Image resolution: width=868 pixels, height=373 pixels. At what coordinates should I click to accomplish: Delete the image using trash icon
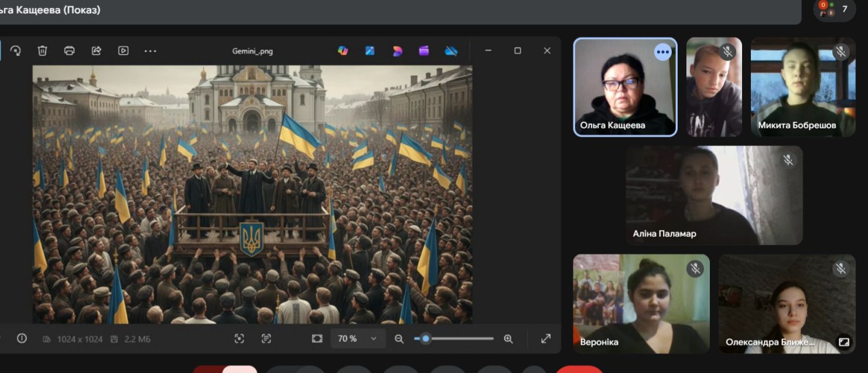(x=43, y=51)
